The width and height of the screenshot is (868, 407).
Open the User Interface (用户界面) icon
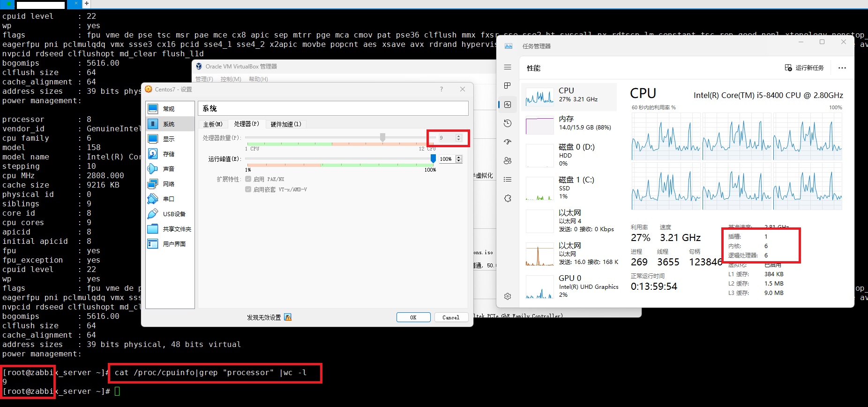pyautogui.click(x=153, y=244)
